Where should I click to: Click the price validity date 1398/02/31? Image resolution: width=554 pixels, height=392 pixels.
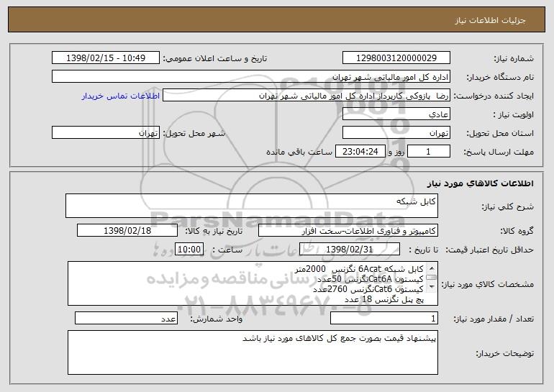(x=350, y=250)
